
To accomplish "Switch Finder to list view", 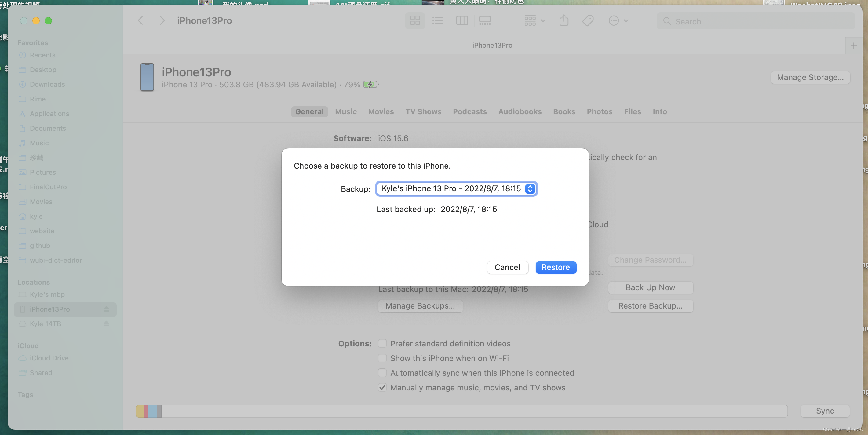I will coord(437,21).
